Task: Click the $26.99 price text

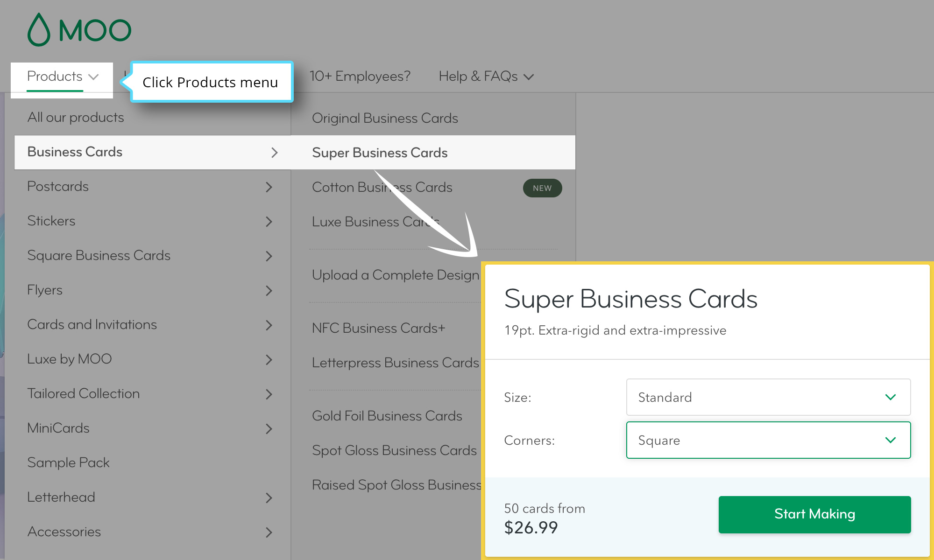Action: click(531, 528)
